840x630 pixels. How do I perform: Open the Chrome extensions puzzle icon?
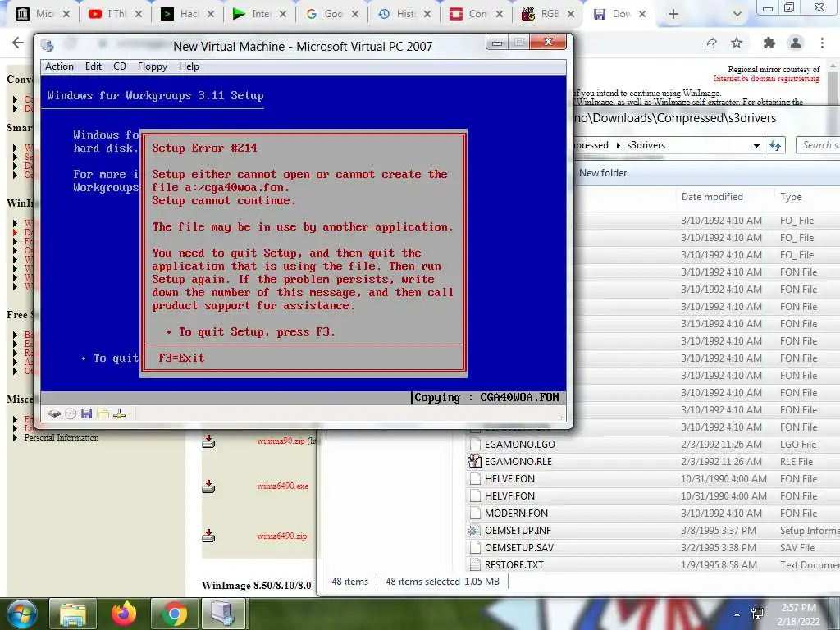[x=769, y=43]
